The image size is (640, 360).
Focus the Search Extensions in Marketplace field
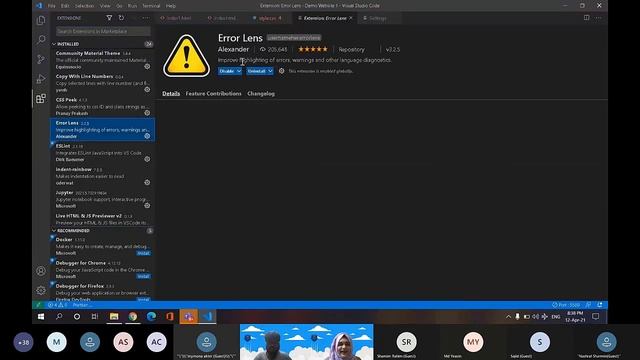[x=103, y=31]
